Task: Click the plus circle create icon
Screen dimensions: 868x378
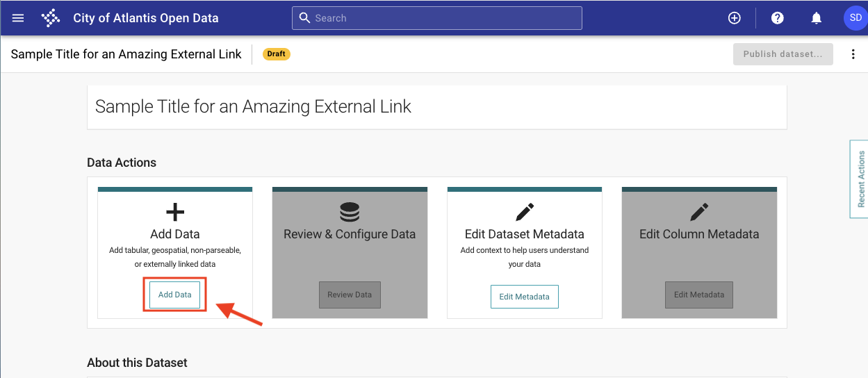Action: 734,18
